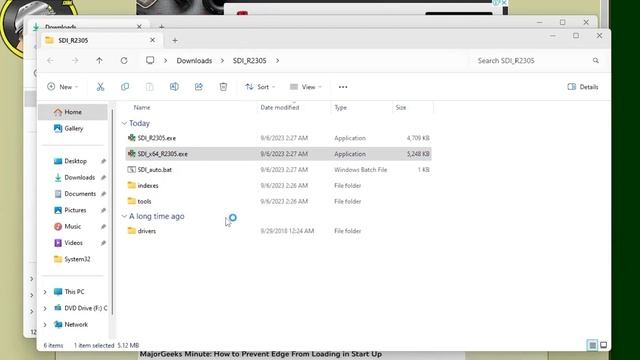640x360 pixels.
Task: Click '1 item selected 5.12 MB' status text
Action: coord(106,345)
